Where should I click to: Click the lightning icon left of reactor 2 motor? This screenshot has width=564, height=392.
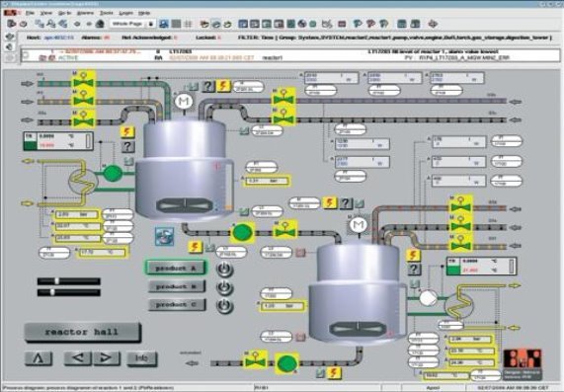329,202
